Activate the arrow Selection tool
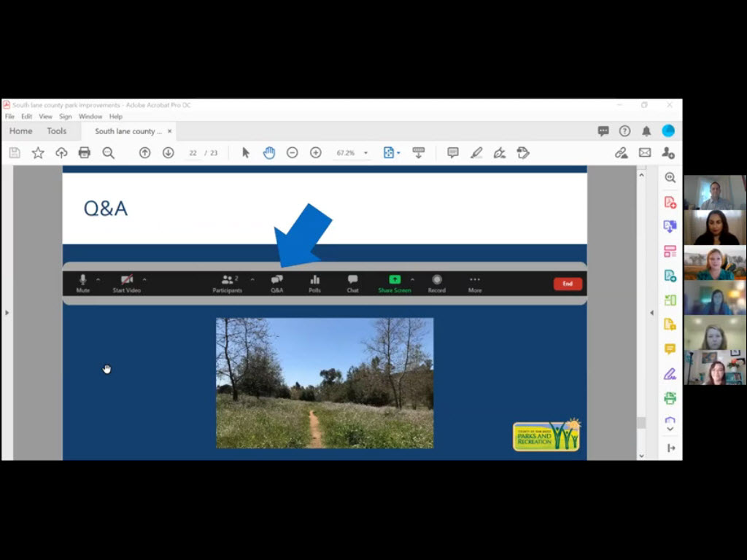 point(246,152)
